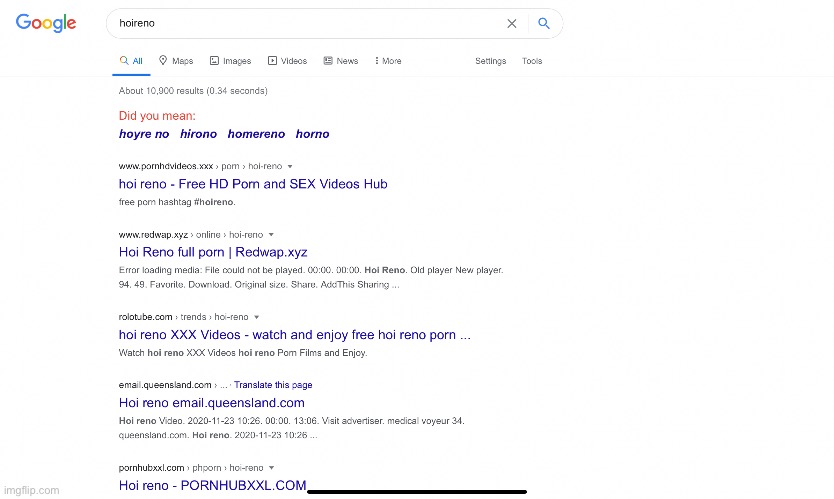834x499 pixels.
Task: Expand the arrow beside the rolotube.com URL
Action: [255, 317]
